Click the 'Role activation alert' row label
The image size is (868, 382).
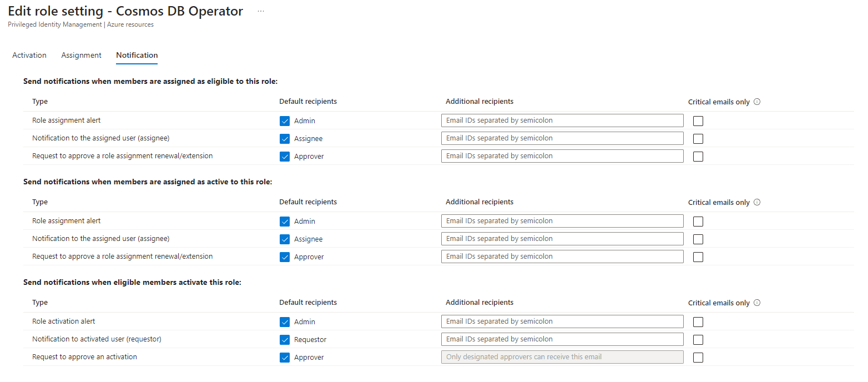pos(64,321)
